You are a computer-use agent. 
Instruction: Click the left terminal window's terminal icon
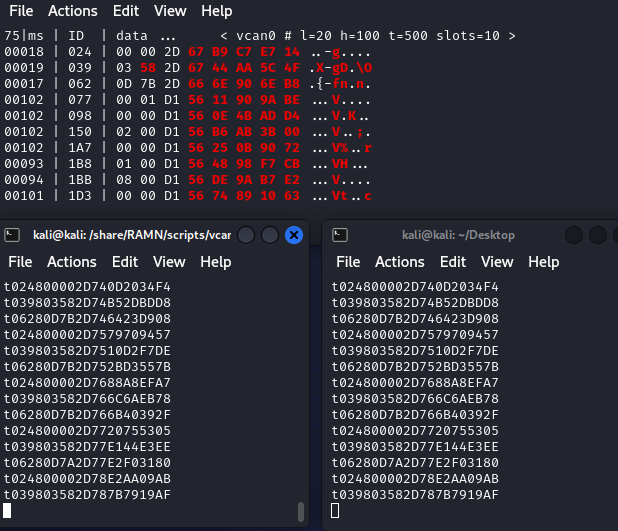tap(12, 235)
